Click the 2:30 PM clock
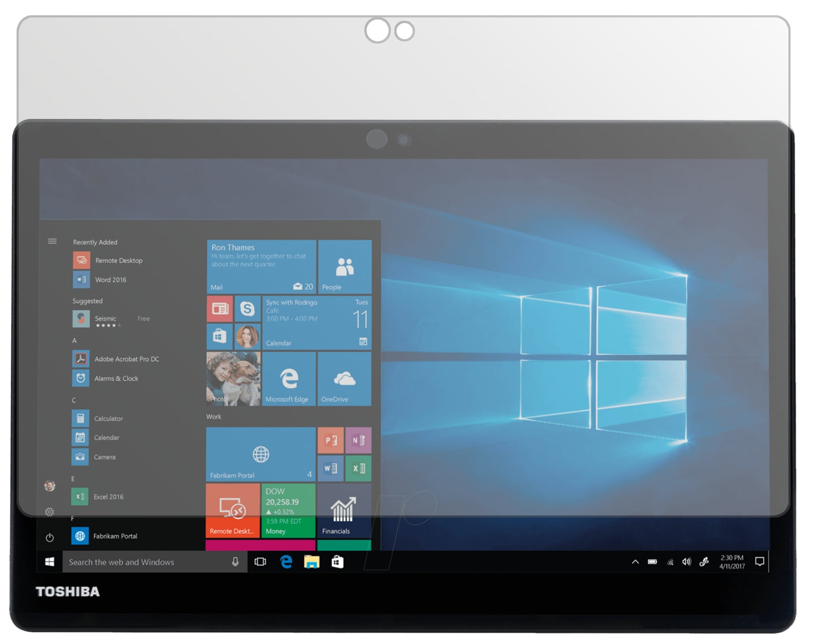The width and height of the screenshot is (820, 644). (x=732, y=562)
